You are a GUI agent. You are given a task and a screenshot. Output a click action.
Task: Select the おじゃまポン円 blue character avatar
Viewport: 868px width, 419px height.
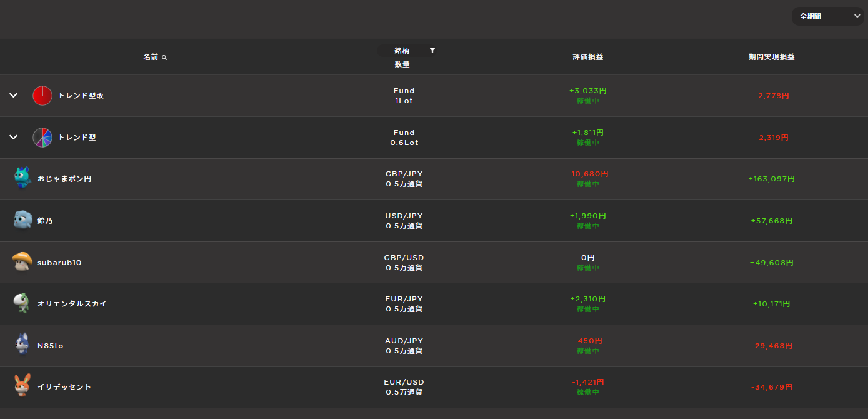pyautogui.click(x=22, y=178)
